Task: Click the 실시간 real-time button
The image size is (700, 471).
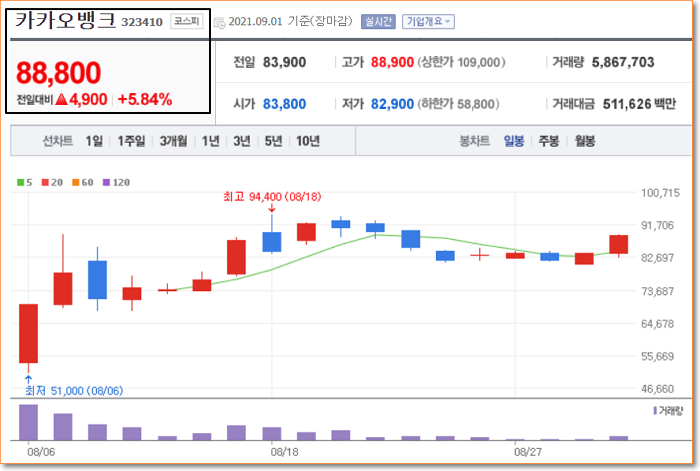Action: coord(378,21)
